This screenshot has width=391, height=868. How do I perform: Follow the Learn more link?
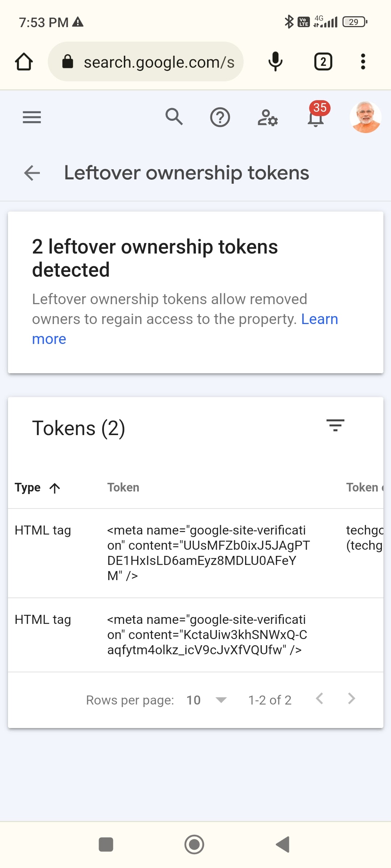click(319, 319)
